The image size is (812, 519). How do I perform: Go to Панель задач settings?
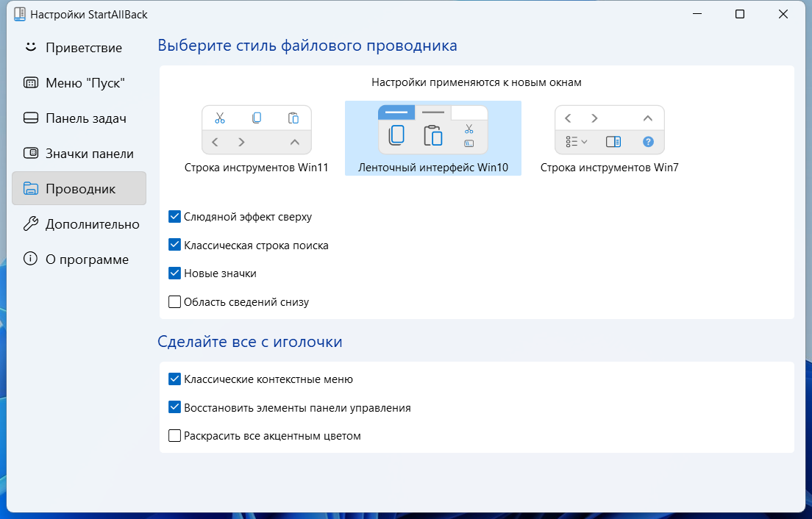tap(79, 118)
